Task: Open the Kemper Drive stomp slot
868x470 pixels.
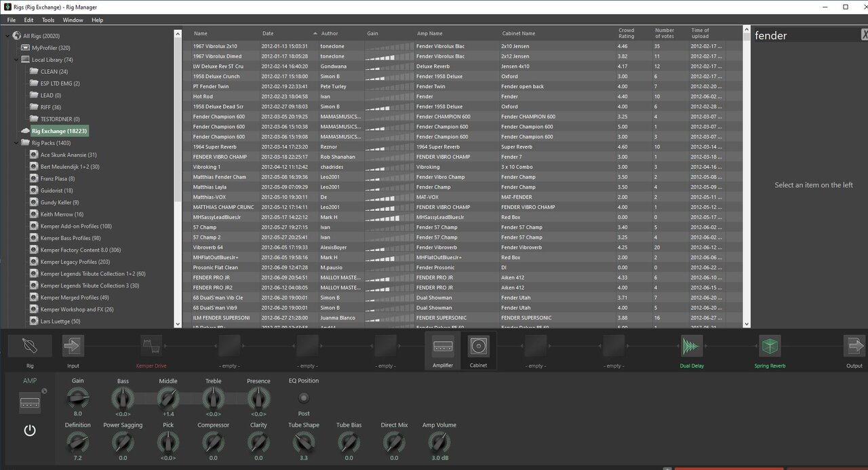Action: 151,346
